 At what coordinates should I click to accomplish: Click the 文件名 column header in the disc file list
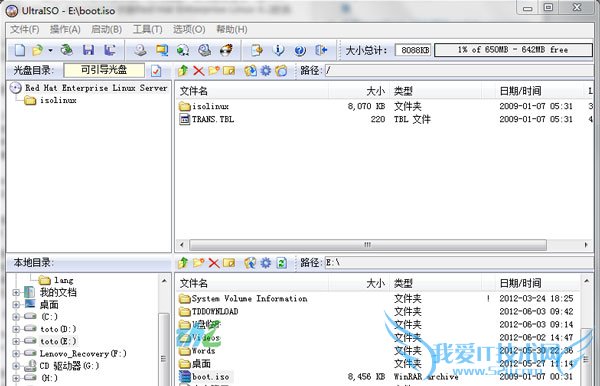click(253, 91)
